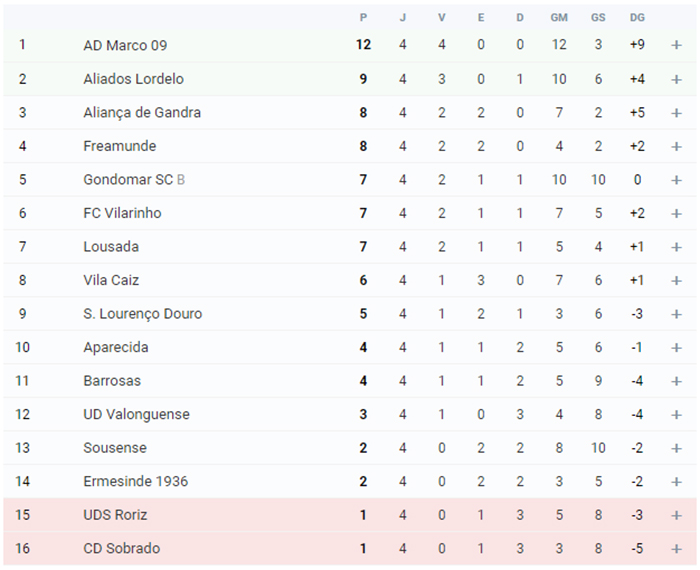
Task: Open the Aliados Lordelo team page
Action: (x=133, y=79)
